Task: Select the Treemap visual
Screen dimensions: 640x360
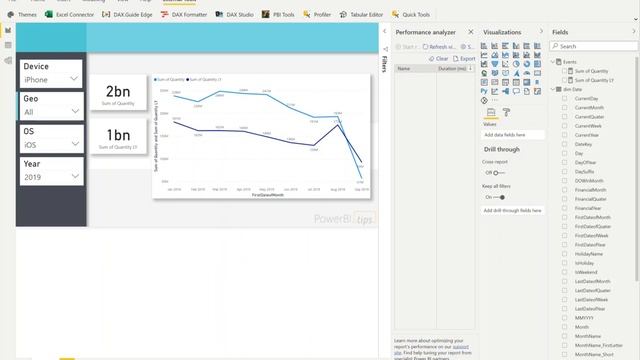Action: tap(538, 64)
